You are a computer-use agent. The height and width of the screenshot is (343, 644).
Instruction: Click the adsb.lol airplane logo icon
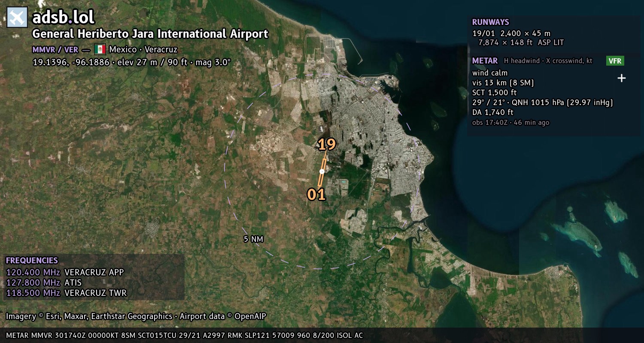click(x=17, y=18)
